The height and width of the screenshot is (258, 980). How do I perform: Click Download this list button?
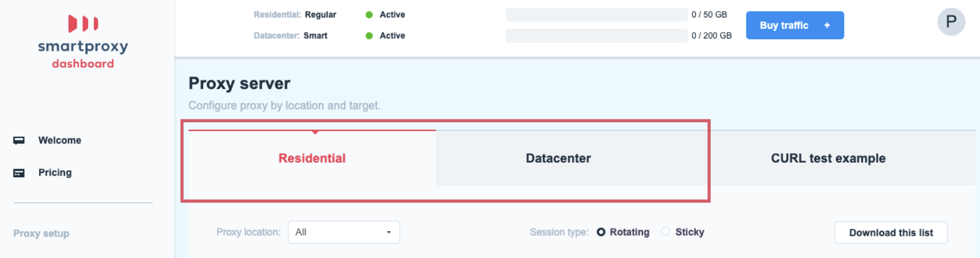click(891, 233)
